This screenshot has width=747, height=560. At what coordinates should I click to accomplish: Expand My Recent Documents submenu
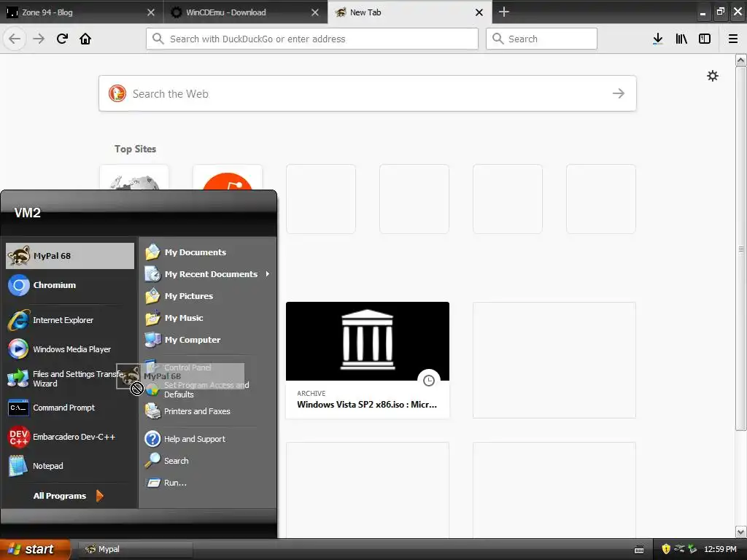click(x=208, y=274)
